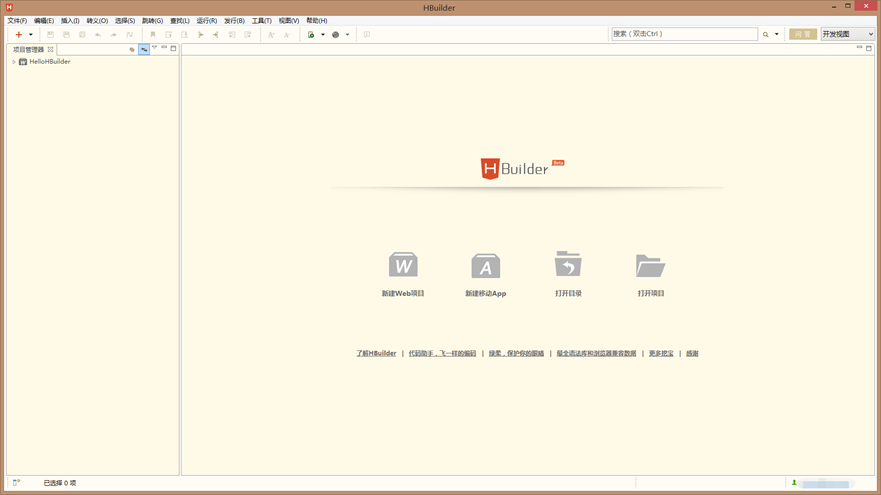Maximize the project manager panel

coord(174,48)
